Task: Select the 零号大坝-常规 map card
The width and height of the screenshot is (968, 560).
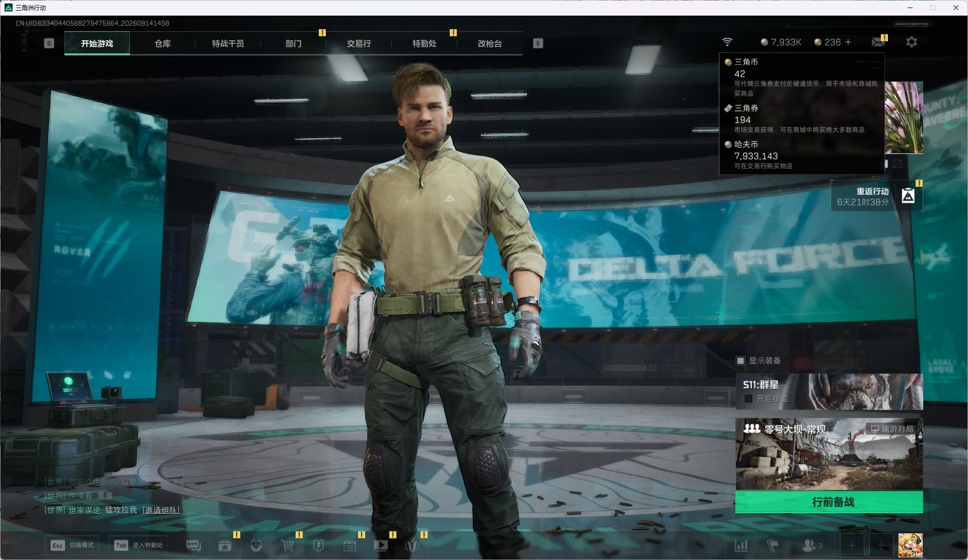Action: pyautogui.click(x=829, y=454)
